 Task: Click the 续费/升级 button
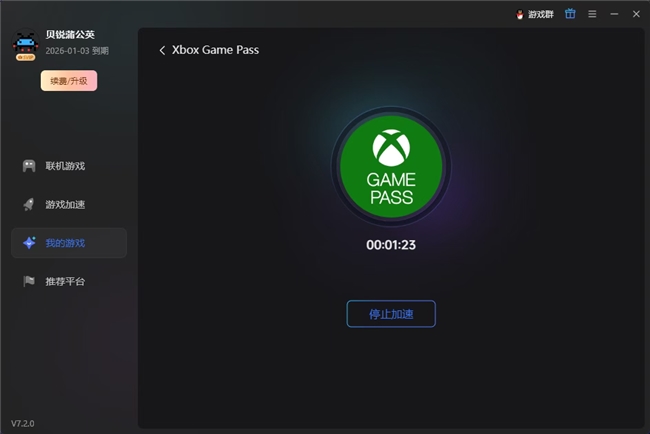point(68,81)
